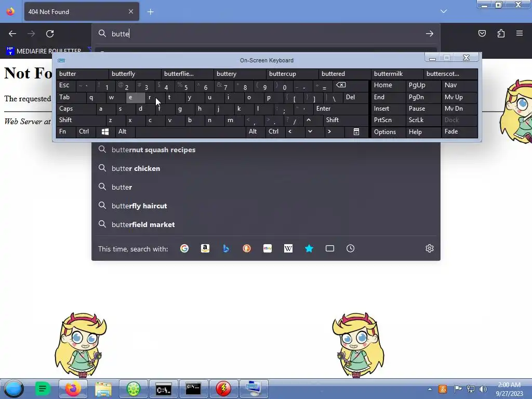Toggle the Fn key
This screenshot has height=399, width=532.
point(66,131)
